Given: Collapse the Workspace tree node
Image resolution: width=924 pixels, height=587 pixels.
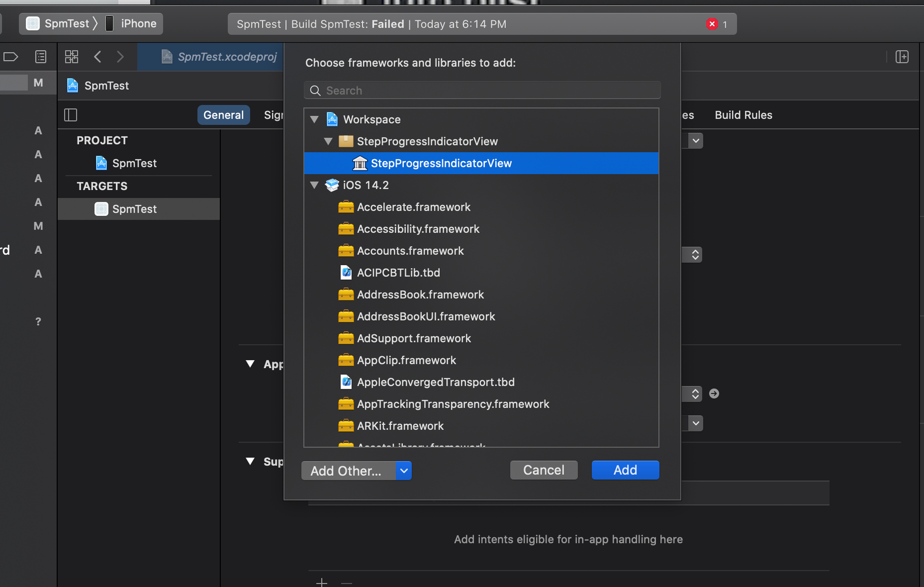Looking at the screenshot, I should point(314,120).
